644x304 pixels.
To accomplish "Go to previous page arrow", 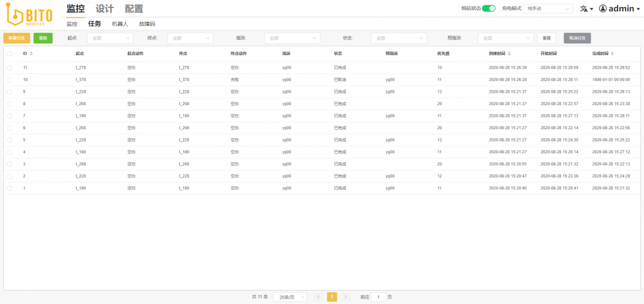I will (319, 296).
